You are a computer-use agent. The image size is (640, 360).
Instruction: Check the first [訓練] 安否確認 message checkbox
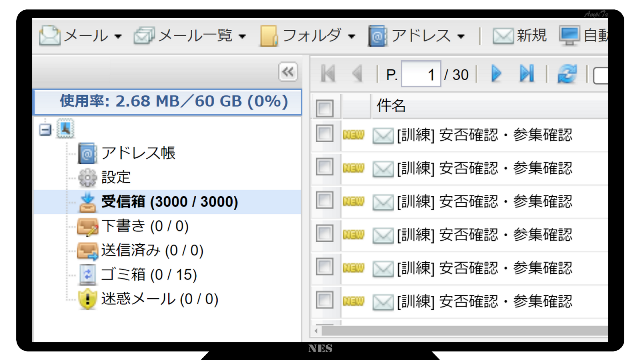coord(324,133)
